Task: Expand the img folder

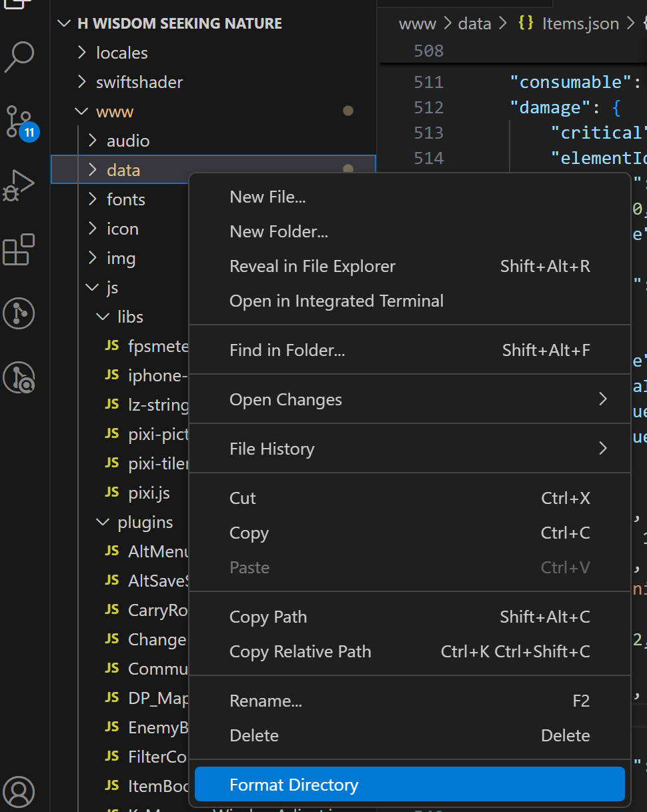Action: (93, 258)
